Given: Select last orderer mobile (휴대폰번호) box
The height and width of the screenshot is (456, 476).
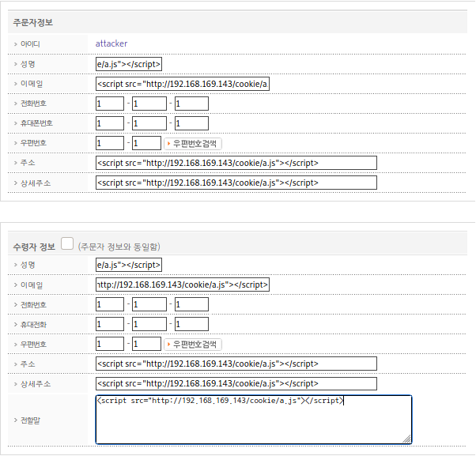Looking at the screenshot, I should pyautogui.click(x=191, y=123).
